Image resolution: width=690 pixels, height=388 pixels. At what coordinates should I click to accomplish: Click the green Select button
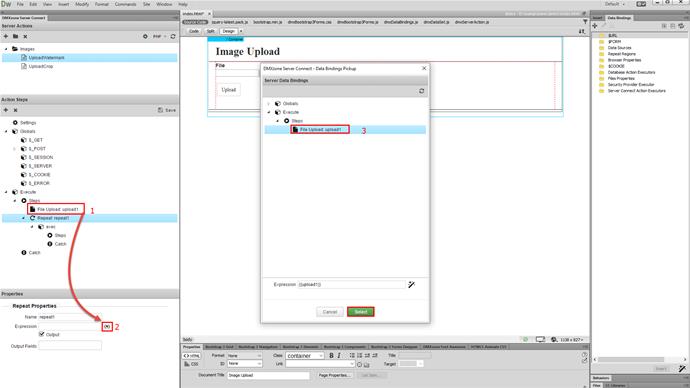tap(360, 312)
